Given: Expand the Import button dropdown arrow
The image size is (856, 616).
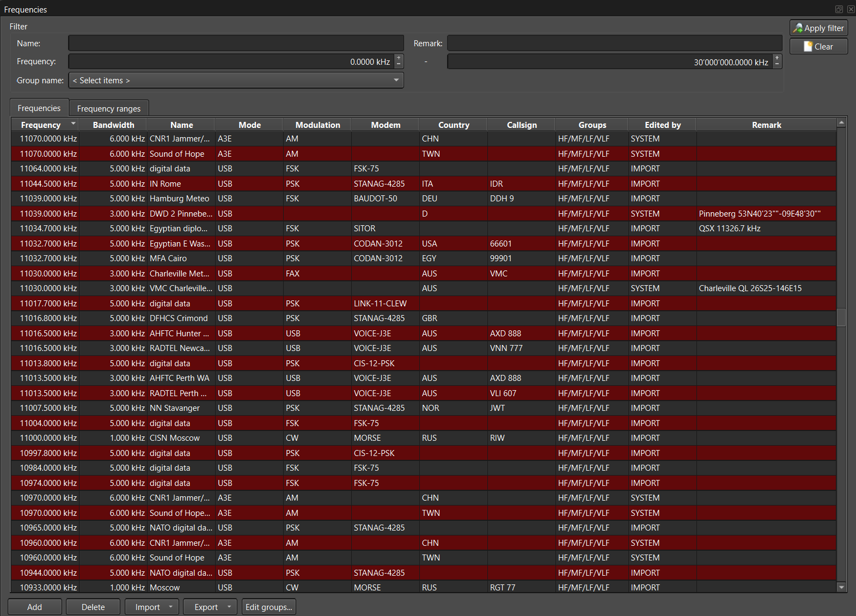Looking at the screenshot, I should [171, 607].
